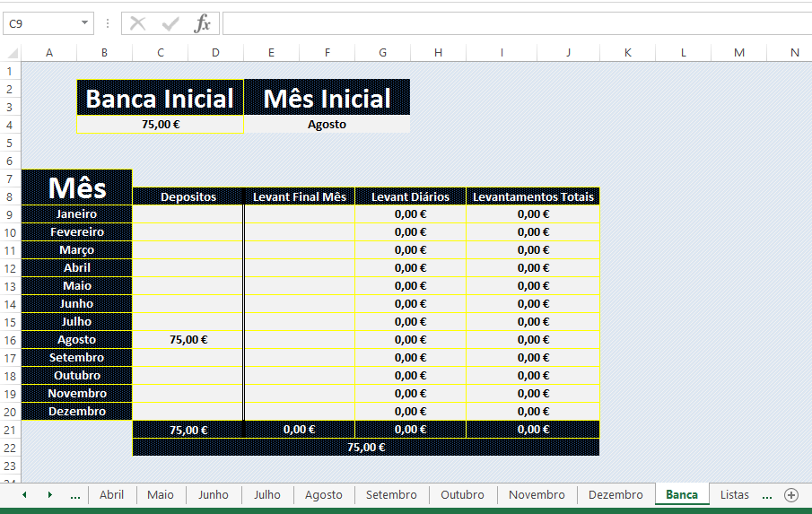Click the Insert Function fx icon
The image size is (812, 514).
click(x=202, y=23)
